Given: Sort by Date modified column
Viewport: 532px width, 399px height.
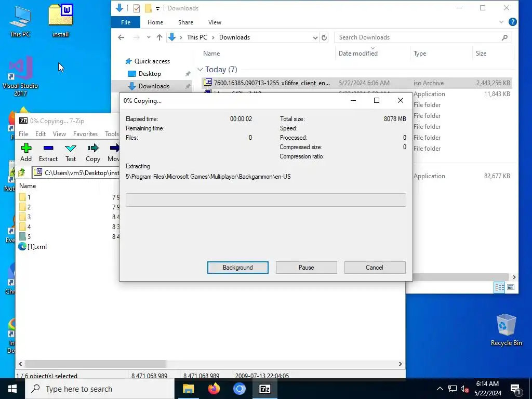Looking at the screenshot, I should point(358,54).
